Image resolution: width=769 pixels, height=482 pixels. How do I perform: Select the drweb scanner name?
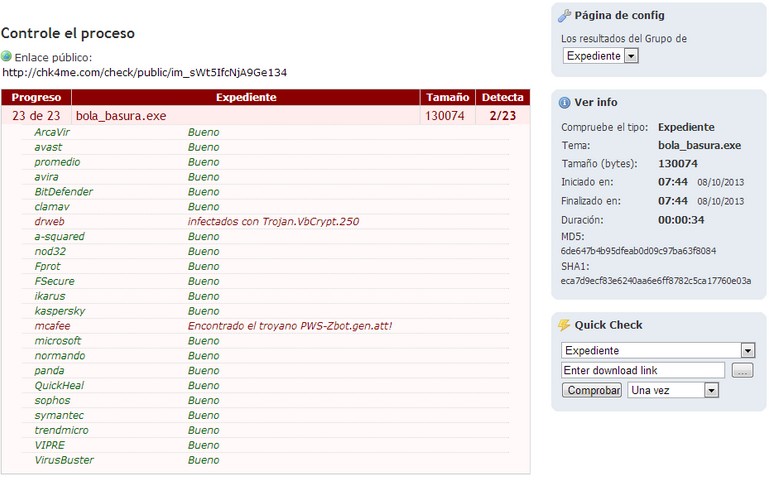point(49,222)
